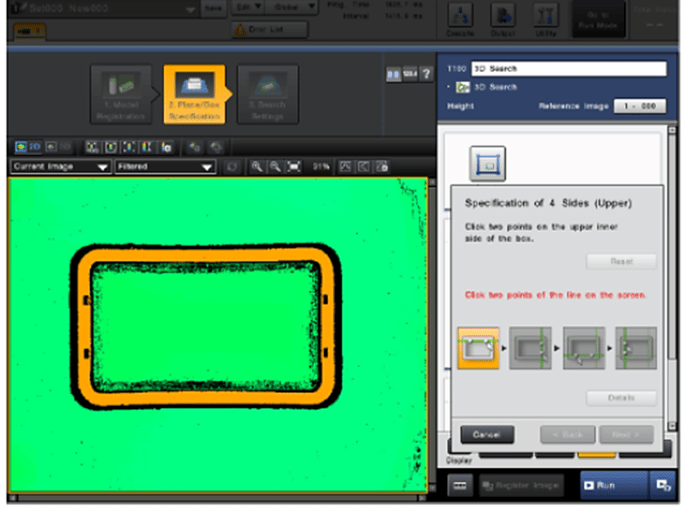The height and width of the screenshot is (511, 683).
Task: Click the Run button
Action: point(611,484)
